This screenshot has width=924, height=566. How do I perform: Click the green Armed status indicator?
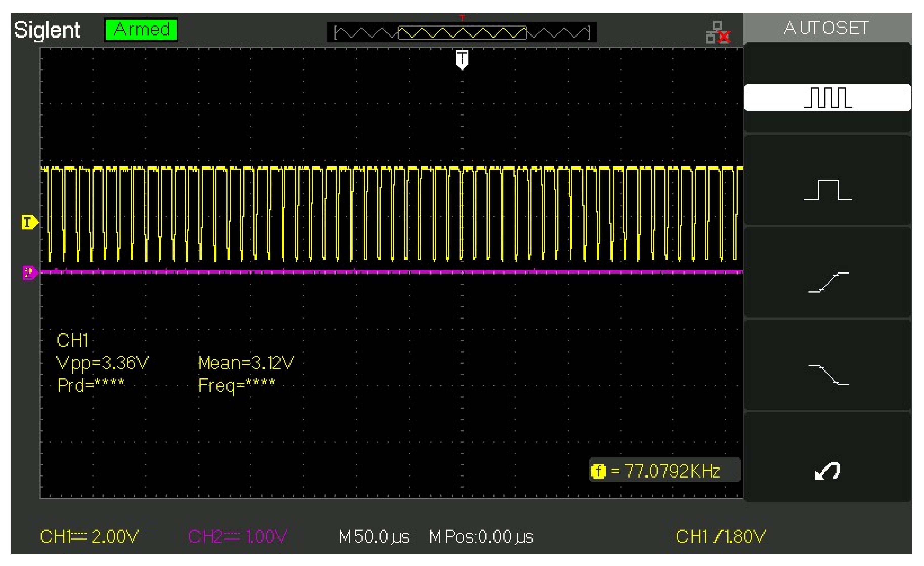[141, 30]
